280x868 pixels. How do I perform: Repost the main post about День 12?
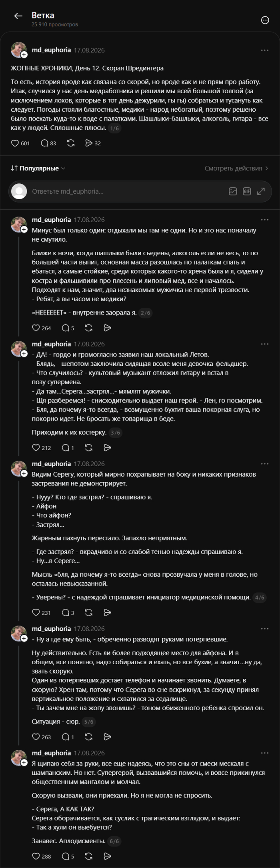pos(71,143)
